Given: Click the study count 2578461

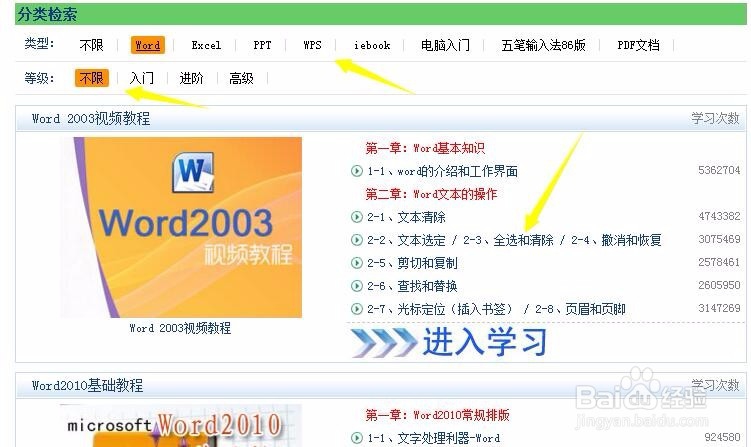Looking at the screenshot, I should (719, 262).
